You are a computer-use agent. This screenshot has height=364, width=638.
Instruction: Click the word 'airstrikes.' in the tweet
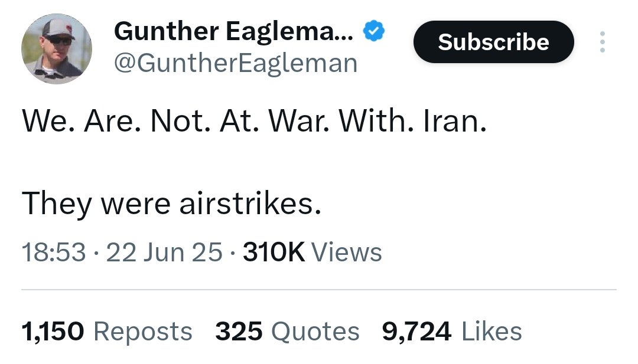[250, 204]
